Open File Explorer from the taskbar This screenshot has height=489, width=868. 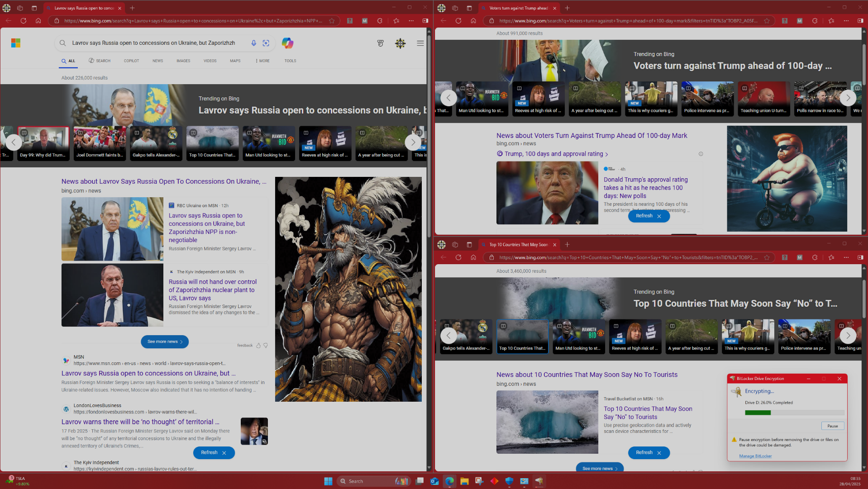tap(464, 481)
